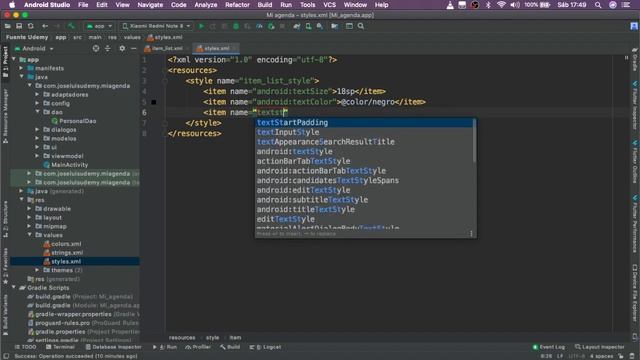
Task: Open the Xiaomi Redmi Note 8 device dropdown
Action: tap(156, 26)
